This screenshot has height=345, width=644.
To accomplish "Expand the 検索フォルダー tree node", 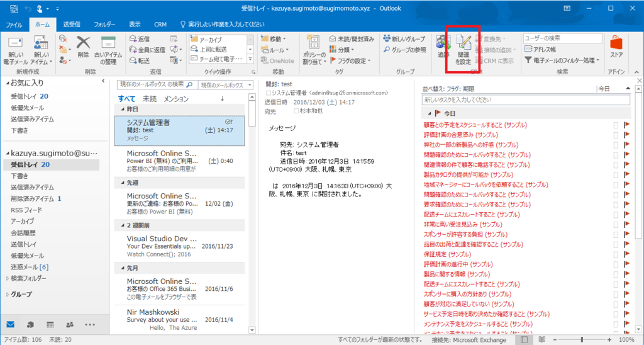I will point(8,278).
